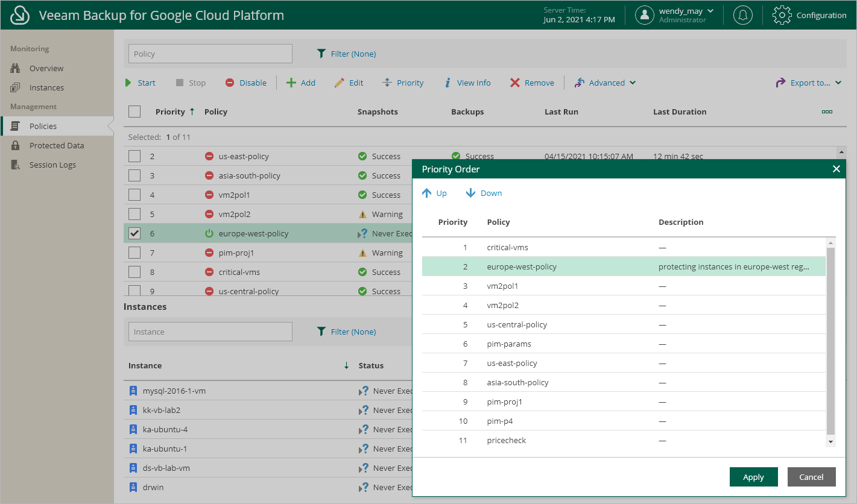Toggle the select-all policies checkbox
The height and width of the screenshot is (504, 857).
134,112
